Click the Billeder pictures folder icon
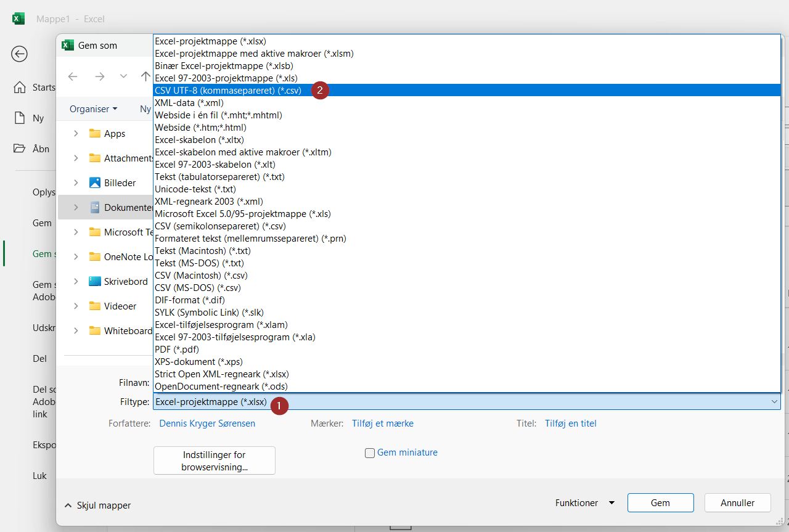The image size is (789, 532). pos(94,182)
